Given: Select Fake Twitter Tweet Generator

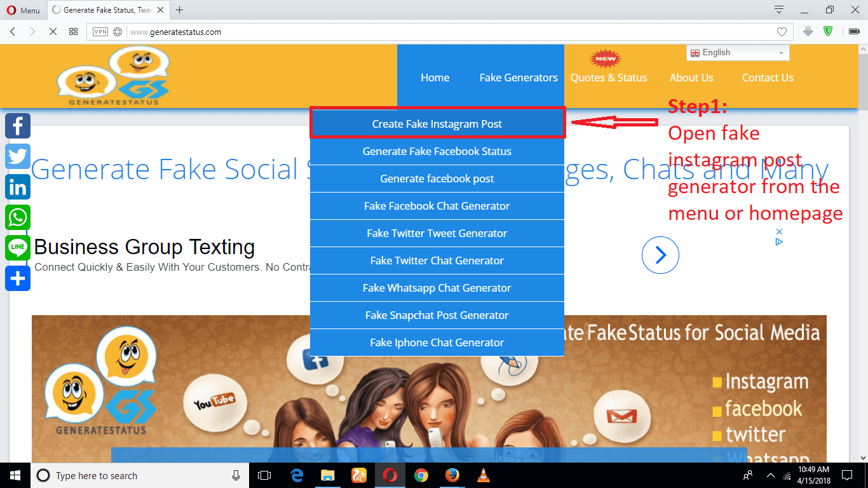Looking at the screenshot, I should 437,233.
